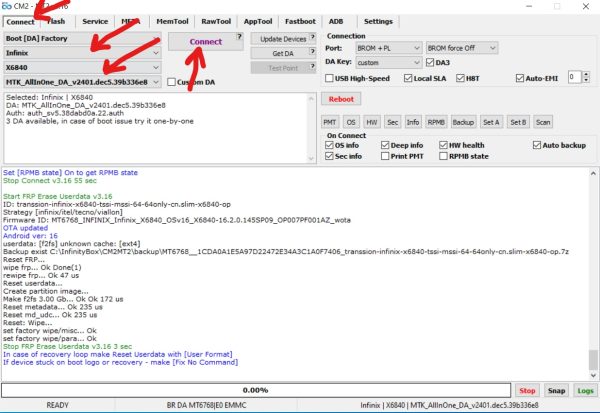Toggle the Auto-EMI checkbox
The height and width of the screenshot is (413, 600).
pyautogui.click(x=520, y=78)
